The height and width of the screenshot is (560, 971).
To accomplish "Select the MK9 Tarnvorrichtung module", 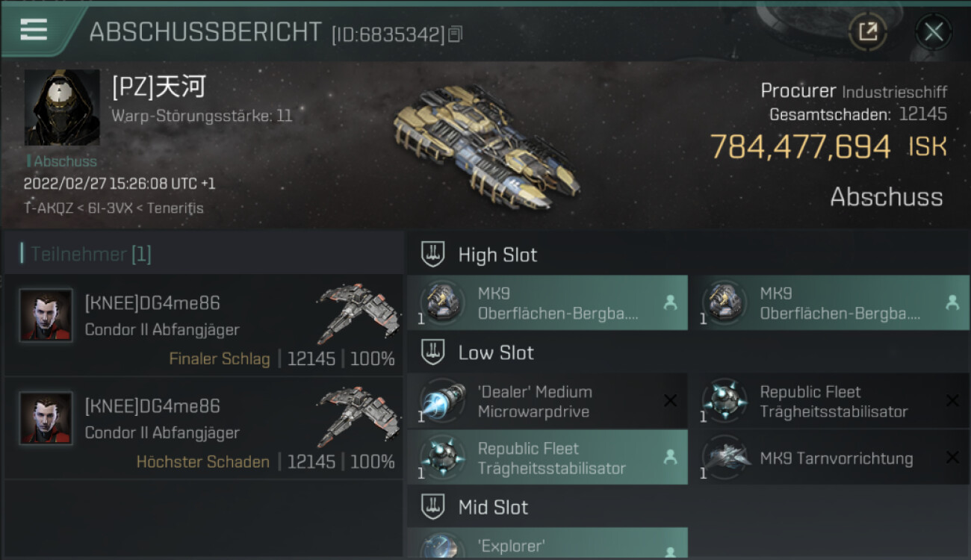I will tap(830, 458).
